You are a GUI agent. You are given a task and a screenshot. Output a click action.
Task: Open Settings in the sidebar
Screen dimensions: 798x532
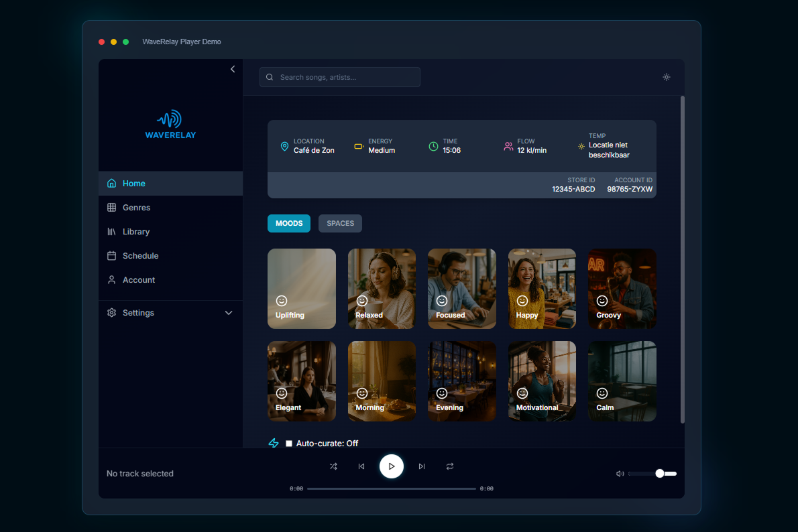(138, 313)
